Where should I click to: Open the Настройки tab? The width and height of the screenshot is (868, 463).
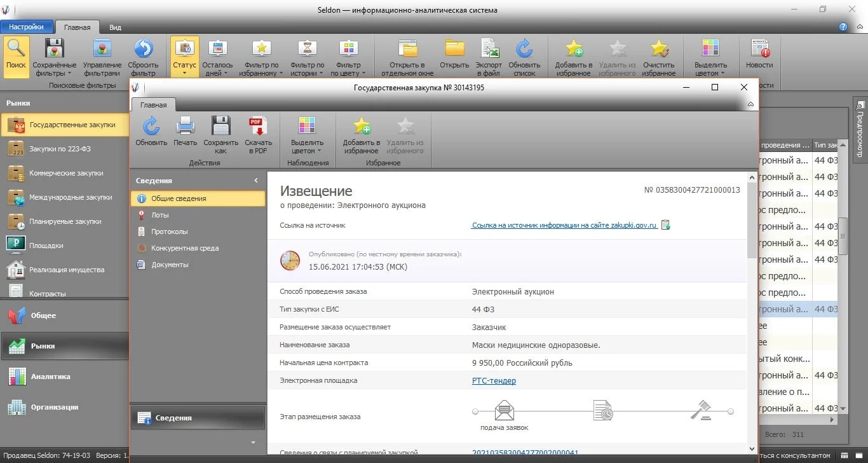[27, 27]
